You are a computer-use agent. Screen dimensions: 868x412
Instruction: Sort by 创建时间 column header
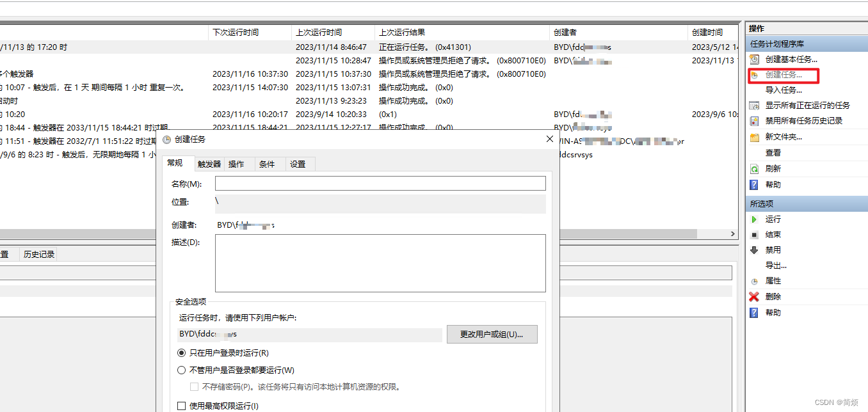pos(712,32)
